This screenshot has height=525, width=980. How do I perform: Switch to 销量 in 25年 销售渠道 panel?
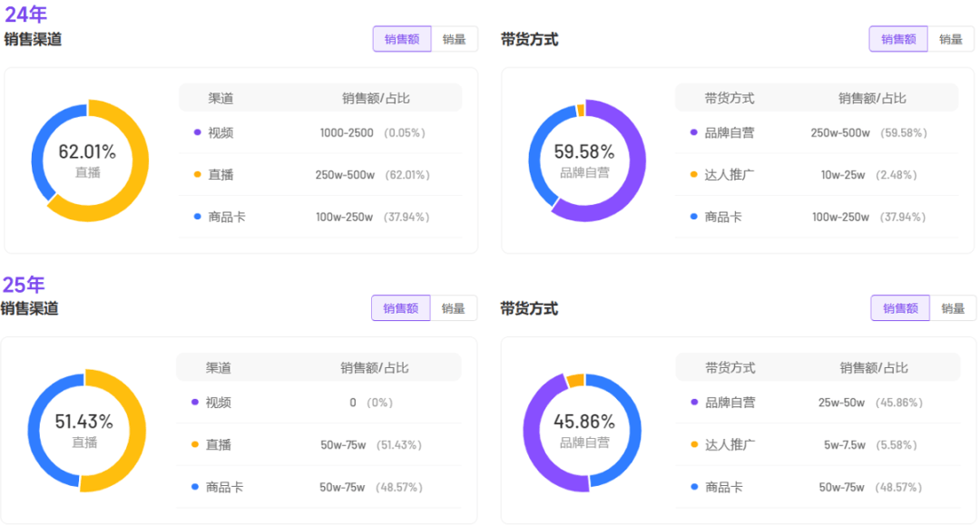click(453, 307)
